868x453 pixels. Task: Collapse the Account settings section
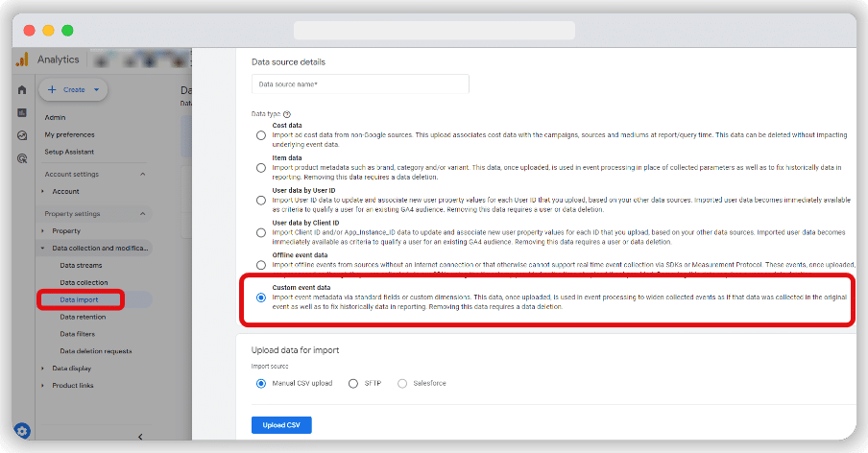(x=142, y=175)
